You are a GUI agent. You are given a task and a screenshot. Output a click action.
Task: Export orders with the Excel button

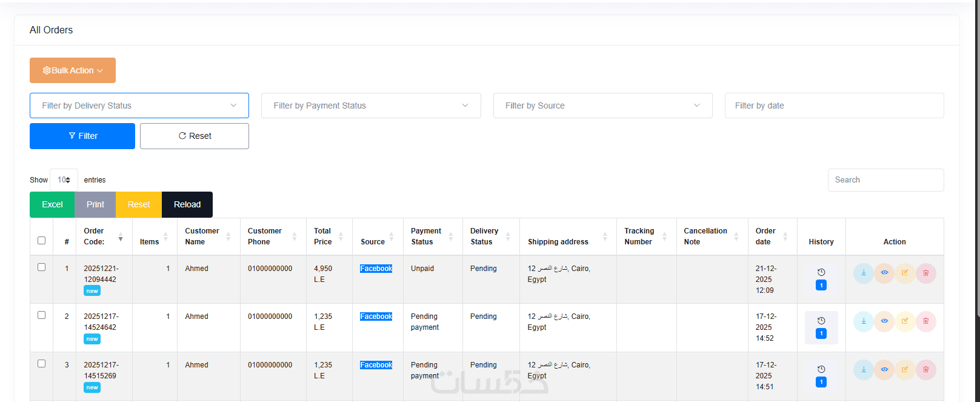click(x=52, y=204)
